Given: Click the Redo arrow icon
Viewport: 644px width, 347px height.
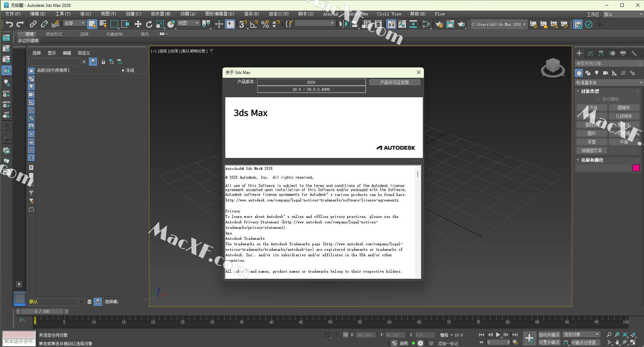Looking at the screenshot, I should [20, 24].
